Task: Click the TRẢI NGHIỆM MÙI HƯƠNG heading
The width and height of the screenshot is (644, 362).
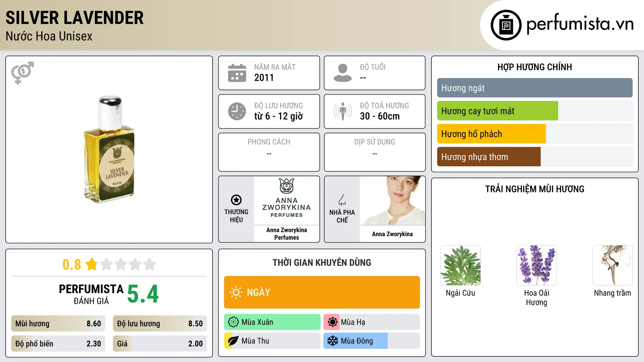Action: (x=535, y=189)
